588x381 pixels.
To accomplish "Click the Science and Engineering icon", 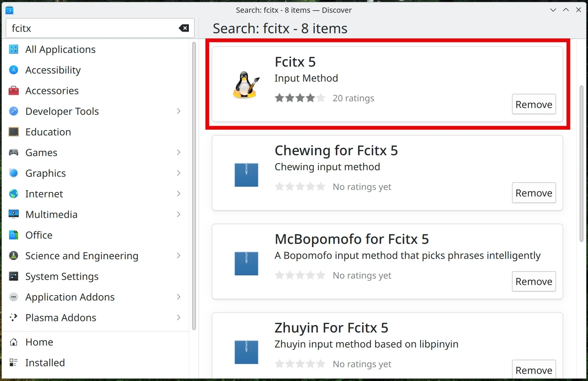I will click(x=13, y=255).
